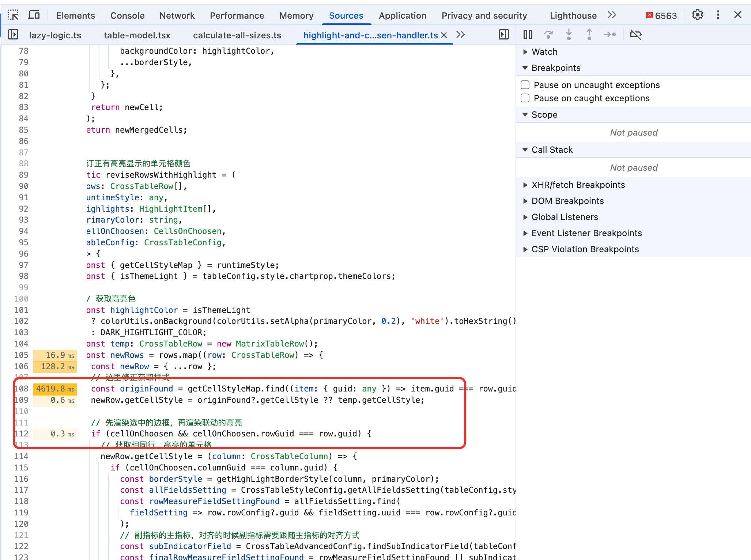751x560 pixels.
Task: Open the lazy-logic.ts file tab
Action: click(x=55, y=35)
